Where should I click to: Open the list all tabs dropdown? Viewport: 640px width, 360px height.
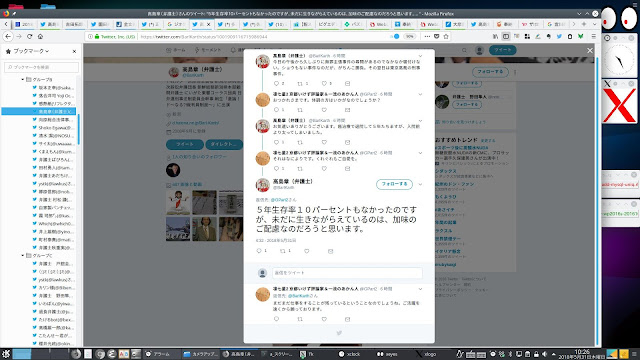(x=594, y=24)
